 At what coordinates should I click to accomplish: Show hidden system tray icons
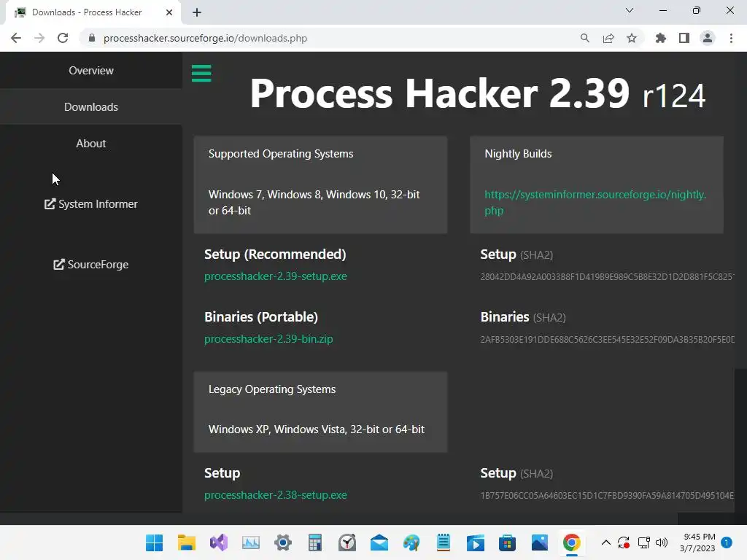coord(606,542)
